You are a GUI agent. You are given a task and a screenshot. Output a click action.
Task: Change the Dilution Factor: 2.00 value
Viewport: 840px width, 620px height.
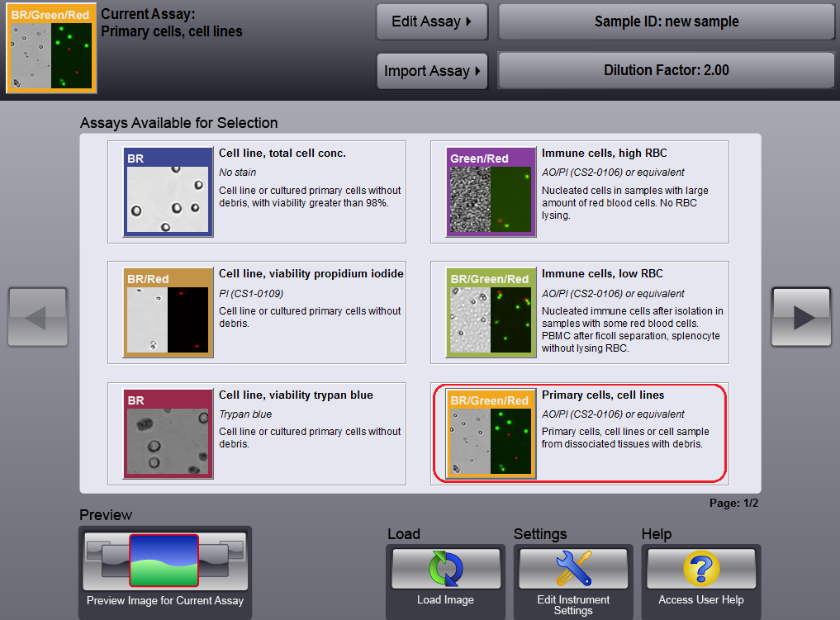click(x=667, y=71)
